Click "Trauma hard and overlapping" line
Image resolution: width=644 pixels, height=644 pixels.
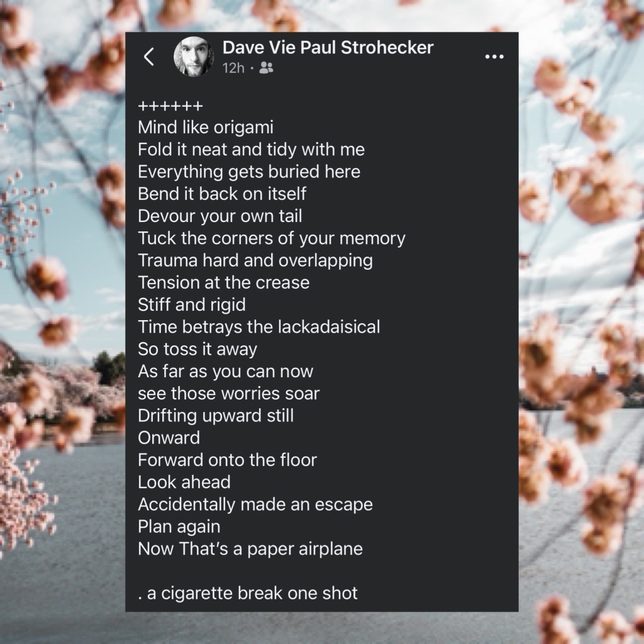(x=255, y=260)
